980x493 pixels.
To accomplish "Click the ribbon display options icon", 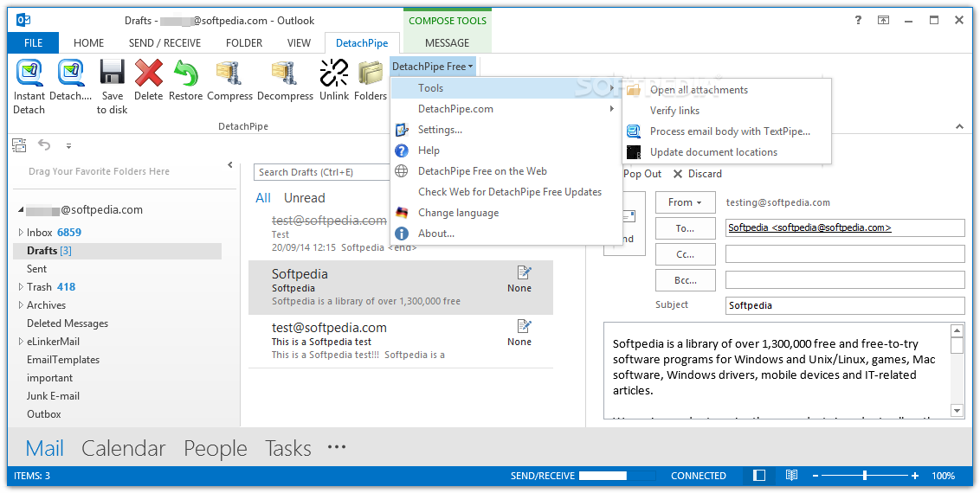I will coord(883,21).
